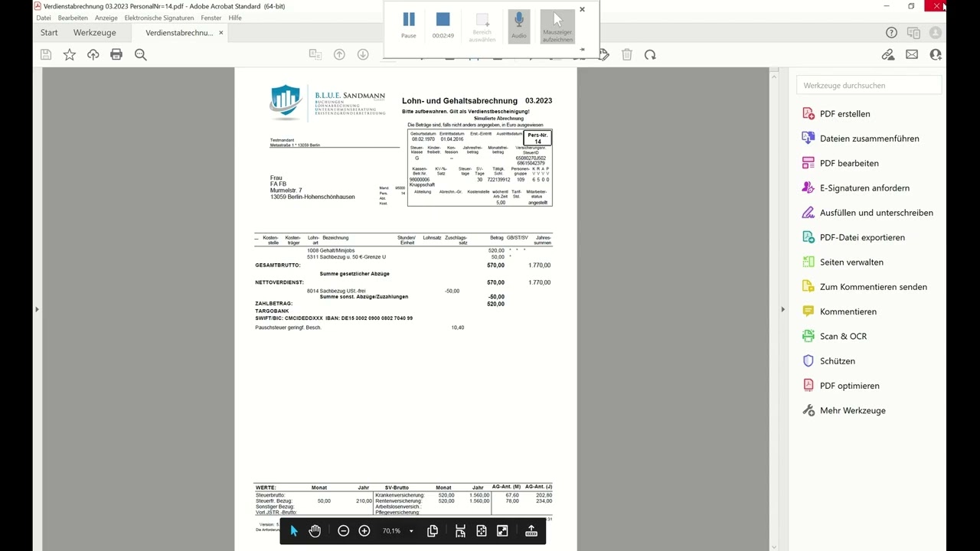Stop the screen recording
This screenshot has width=980, height=551.
(443, 25)
